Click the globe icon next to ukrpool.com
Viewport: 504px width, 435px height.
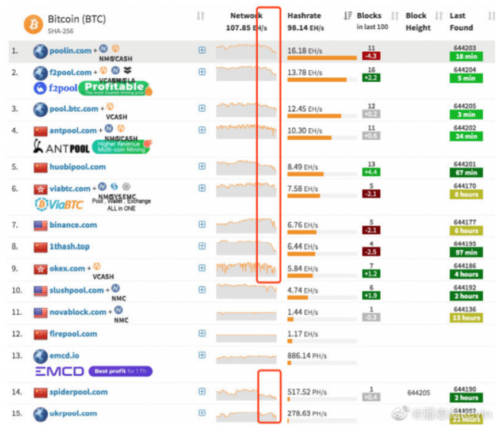coord(40,414)
